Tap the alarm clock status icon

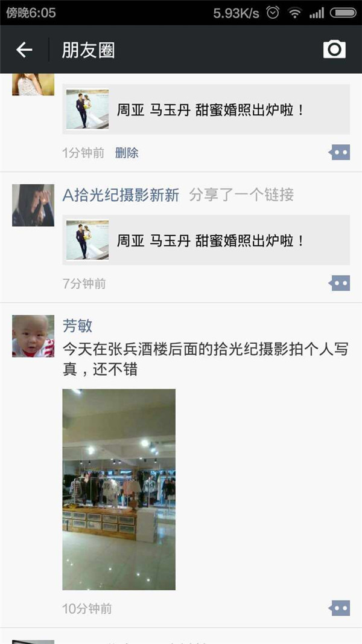pyautogui.click(x=273, y=13)
